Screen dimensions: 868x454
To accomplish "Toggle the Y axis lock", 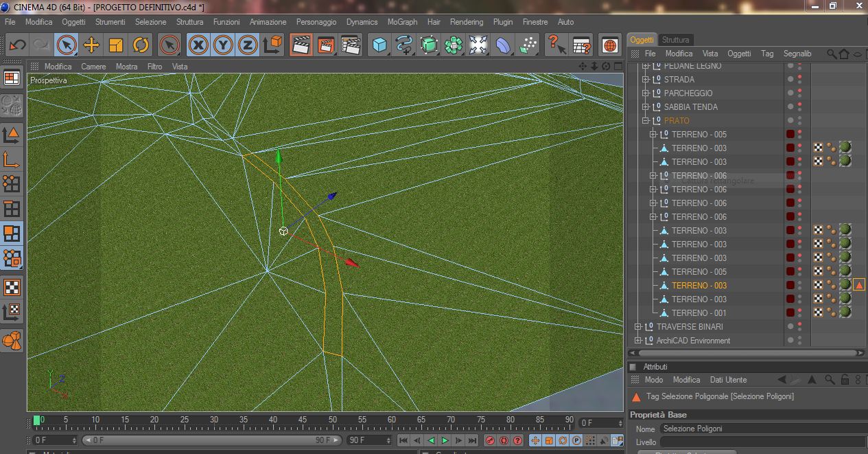I will [223, 45].
